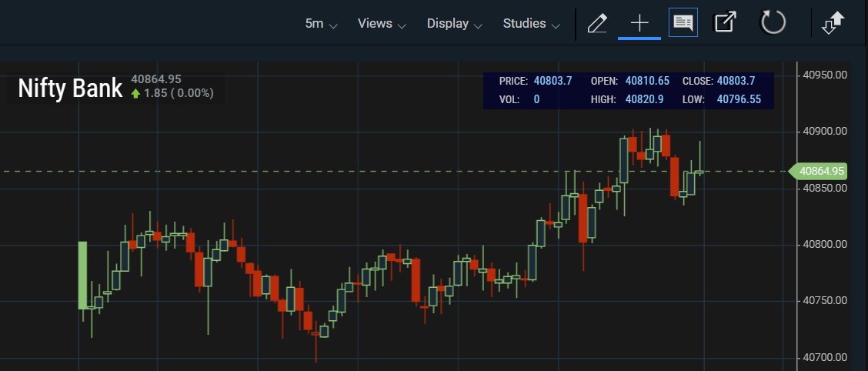Viewport: 868px width, 371px height.
Task: Click the up-down arrows icon
Action: [833, 23]
